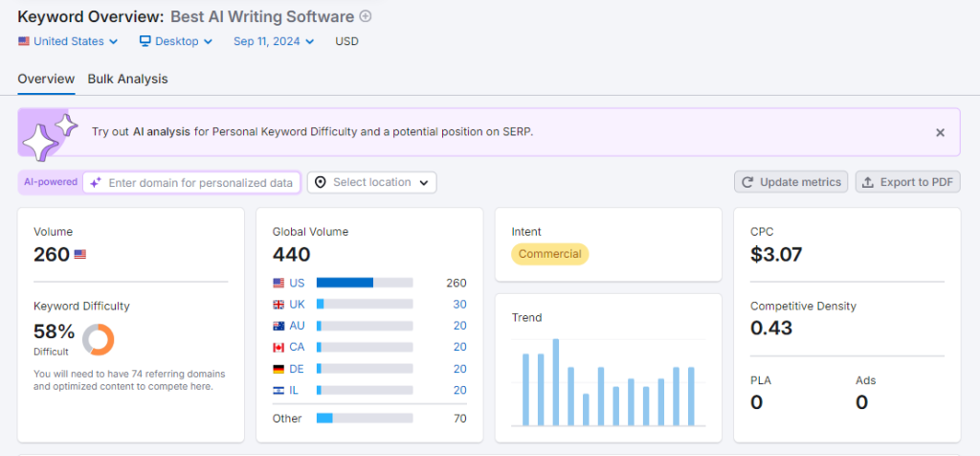Click the 0.43 Competitive Density value
Screen dimensions: 980x456
point(771,328)
